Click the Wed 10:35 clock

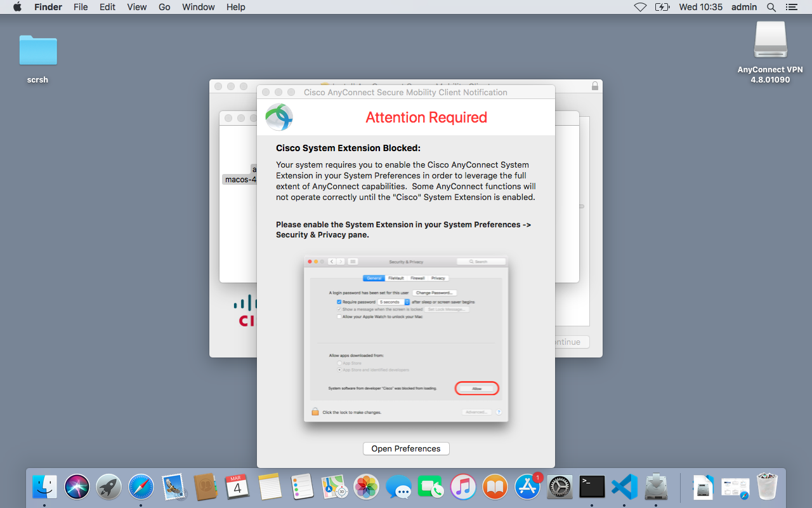click(701, 7)
